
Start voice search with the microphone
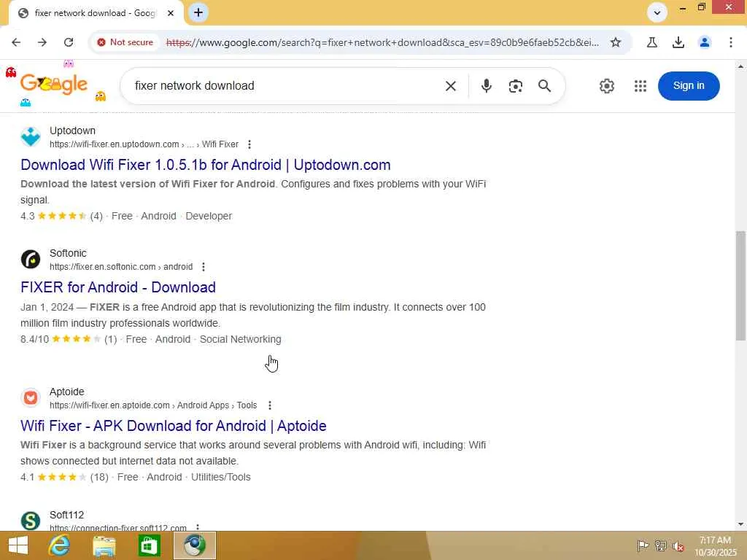click(x=487, y=86)
